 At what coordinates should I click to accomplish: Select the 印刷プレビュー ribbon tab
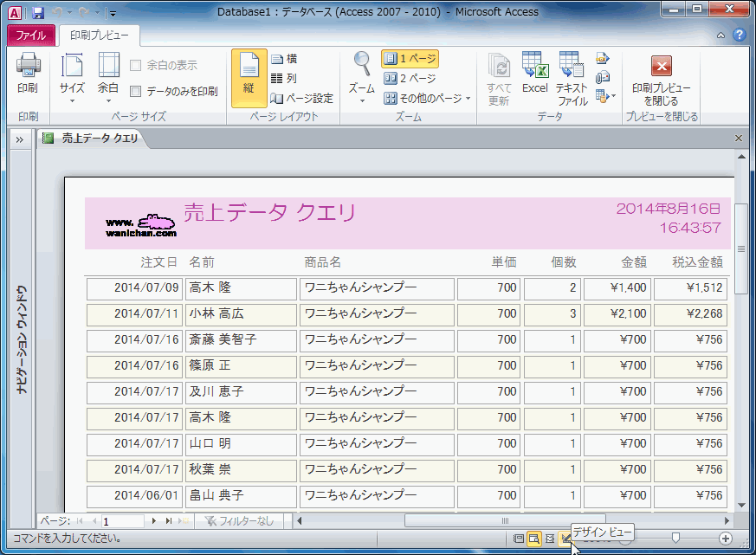[x=100, y=35]
